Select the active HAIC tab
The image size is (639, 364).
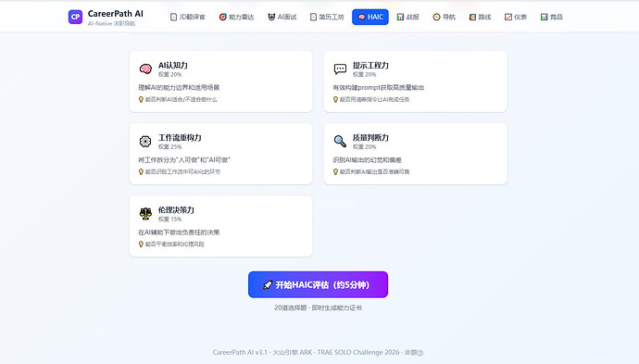coord(370,17)
